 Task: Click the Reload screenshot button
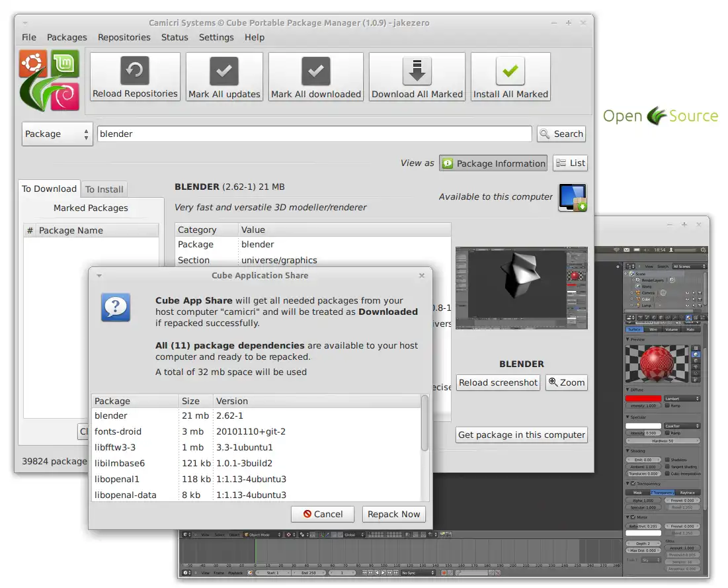[498, 383]
